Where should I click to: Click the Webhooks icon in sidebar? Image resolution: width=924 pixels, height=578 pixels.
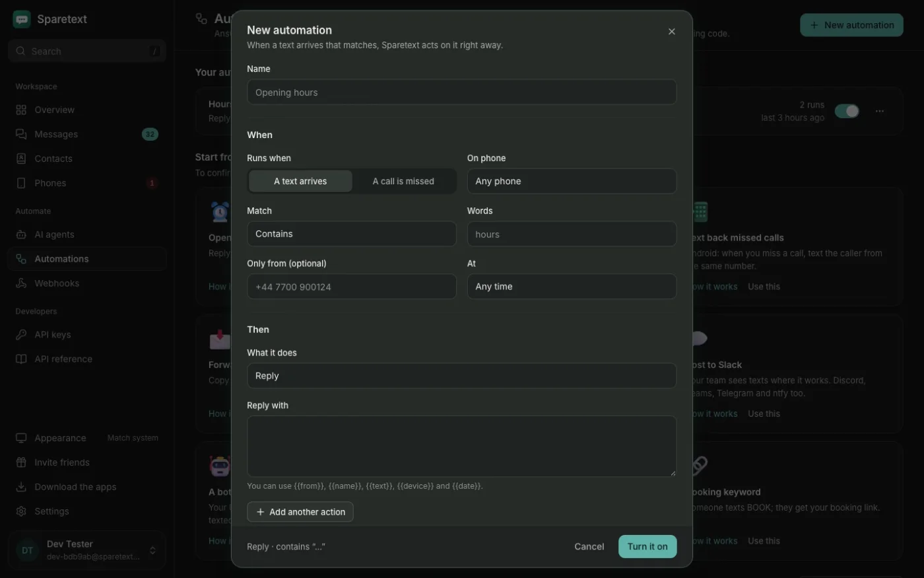(21, 283)
